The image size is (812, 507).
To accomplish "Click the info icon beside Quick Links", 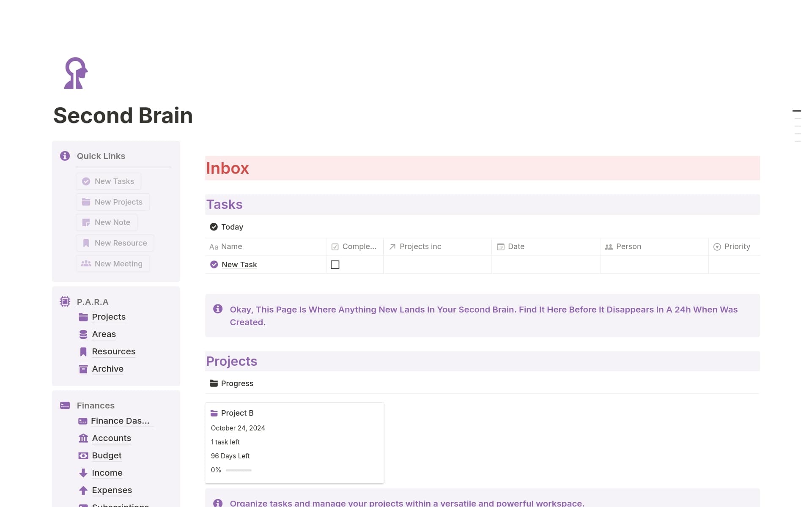I will (x=65, y=156).
